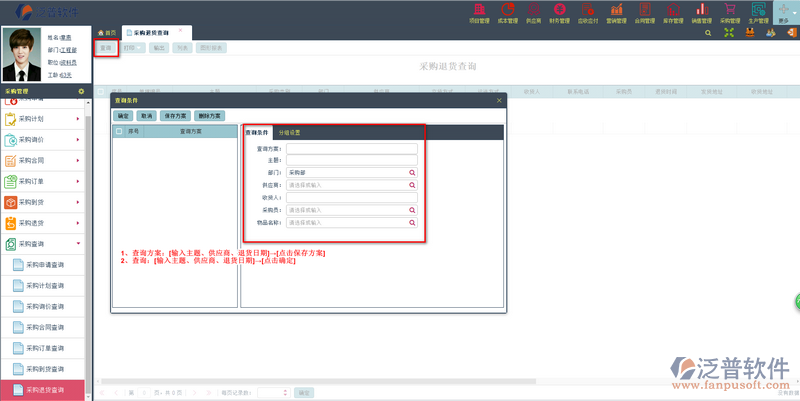Click 取消 button in query dialog
The width and height of the screenshot is (800, 401).
click(146, 116)
